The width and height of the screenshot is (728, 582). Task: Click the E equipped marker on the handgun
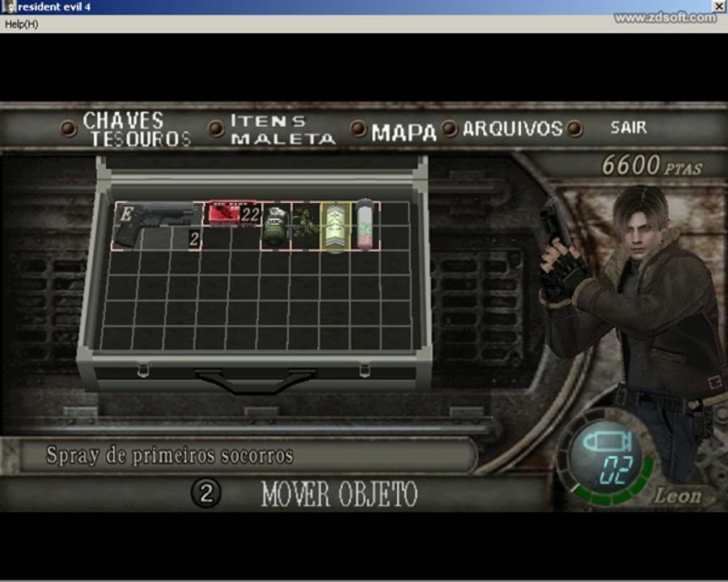126,214
